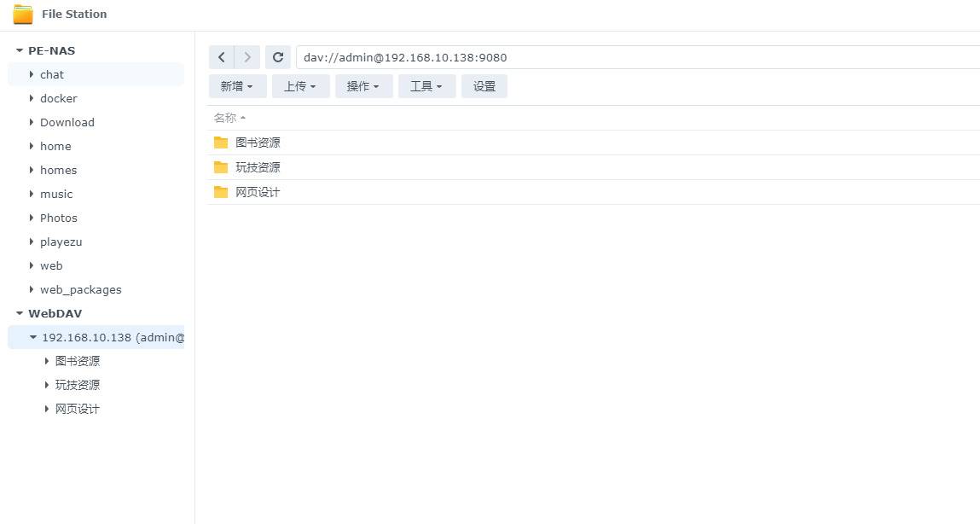Open the 网页设计 folder icon in file list
Screen dimensions: 980x524
point(220,191)
